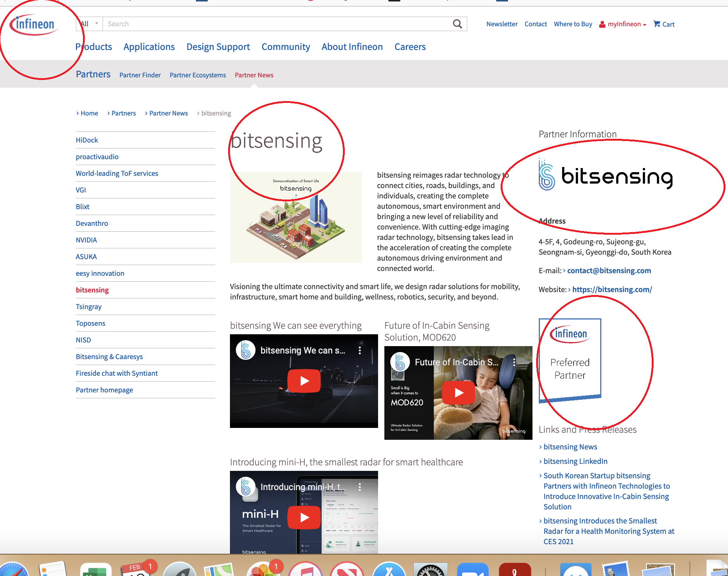Open more options on 'We can see' video
The width and height of the screenshot is (728, 576).
coord(360,350)
